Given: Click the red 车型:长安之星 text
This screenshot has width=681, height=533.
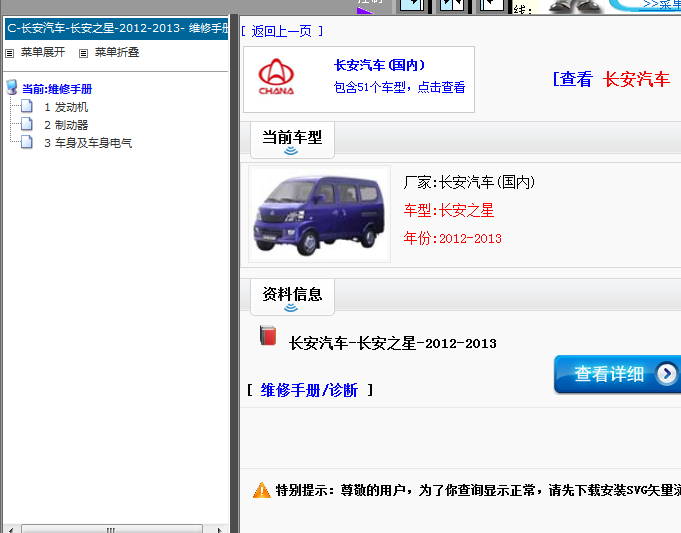Looking at the screenshot, I should click(x=449, y=210).
